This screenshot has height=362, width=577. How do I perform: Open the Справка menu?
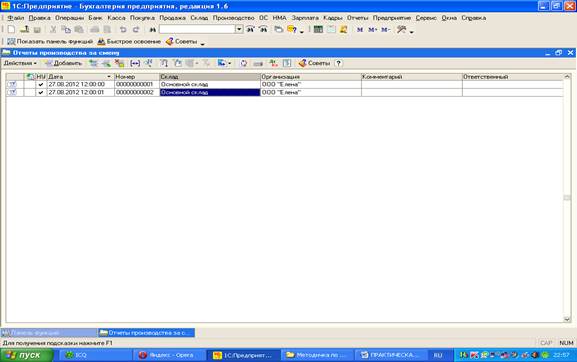pos(474,18)
